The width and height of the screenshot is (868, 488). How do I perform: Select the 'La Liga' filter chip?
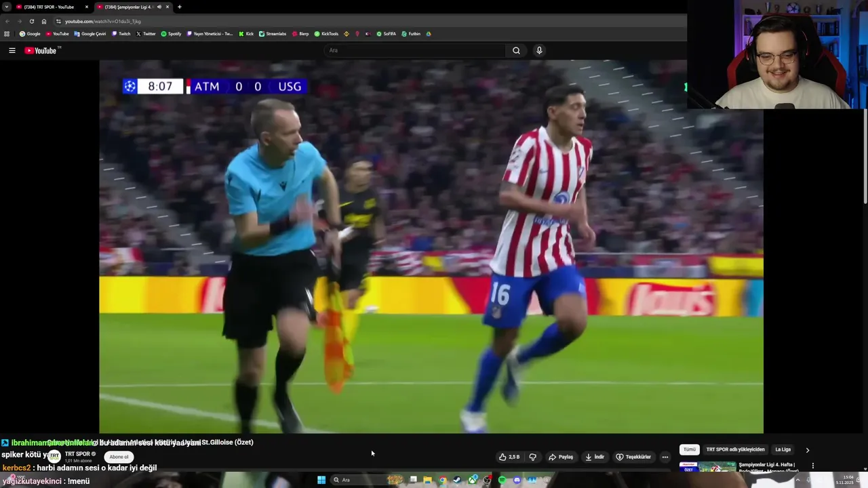[783, 449]
